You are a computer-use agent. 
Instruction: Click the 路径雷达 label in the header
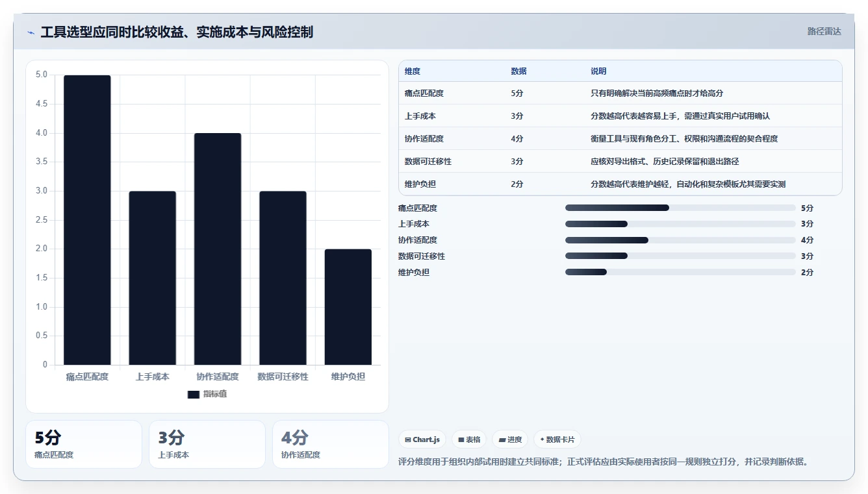click(824, 31)
